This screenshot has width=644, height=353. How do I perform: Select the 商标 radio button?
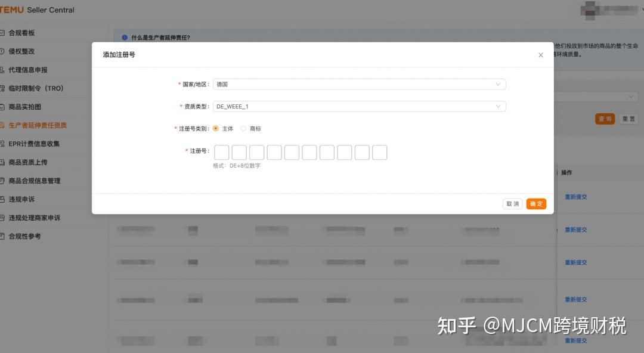coord(243,128)
